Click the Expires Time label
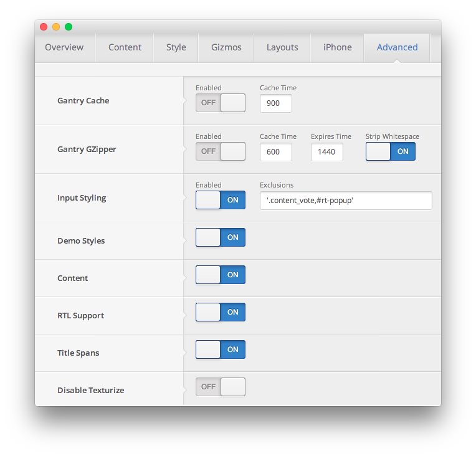 pyautogui.click(x=331, y=136)
